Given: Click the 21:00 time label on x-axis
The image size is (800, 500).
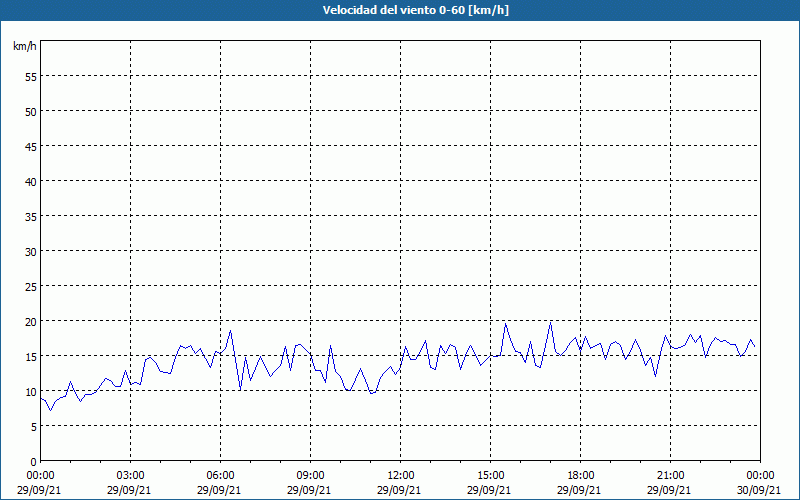Looking at the screenshot, I should click(670, 476).
